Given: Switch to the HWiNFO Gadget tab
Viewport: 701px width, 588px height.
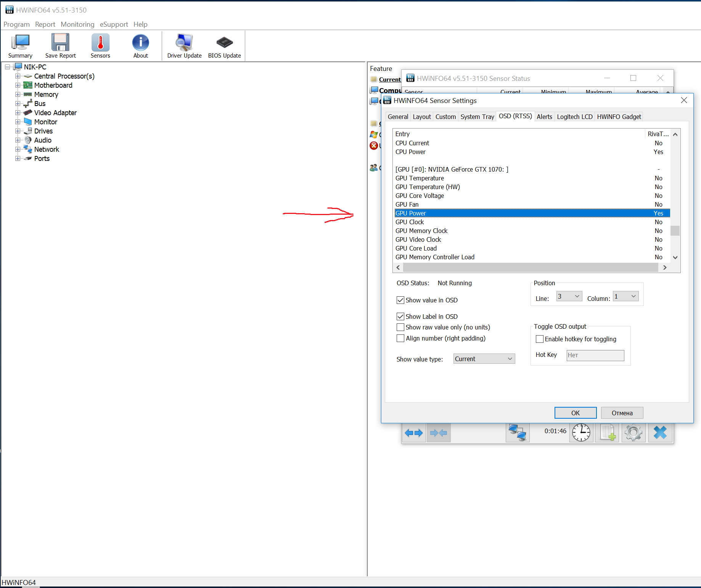Looking at the screenshot, I should (619, 117).
